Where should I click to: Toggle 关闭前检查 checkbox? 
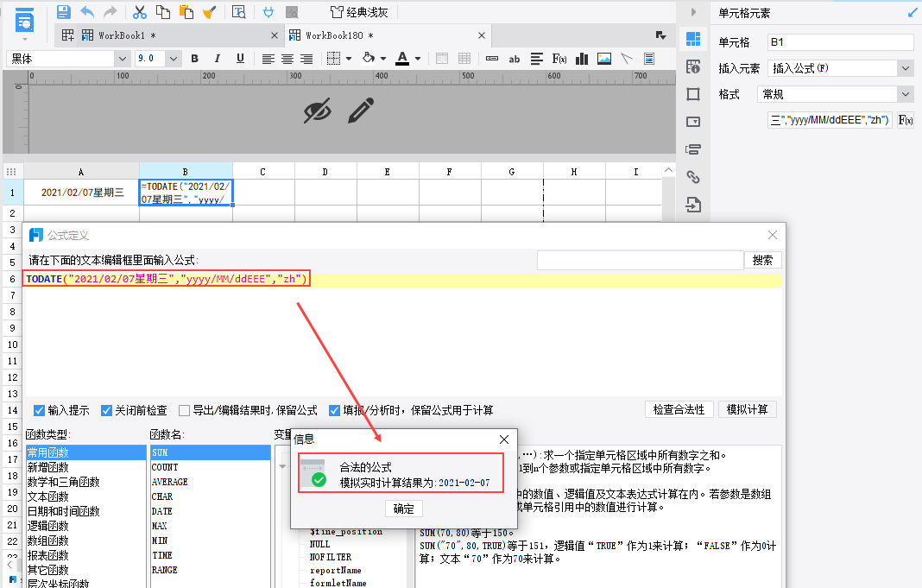tap(106, 410)
